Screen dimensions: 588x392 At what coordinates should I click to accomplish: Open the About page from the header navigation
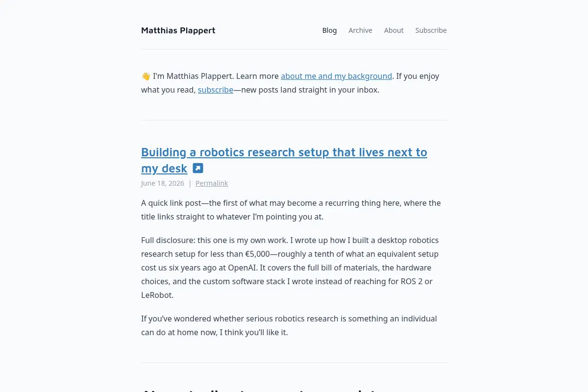[x=393, y=30]
